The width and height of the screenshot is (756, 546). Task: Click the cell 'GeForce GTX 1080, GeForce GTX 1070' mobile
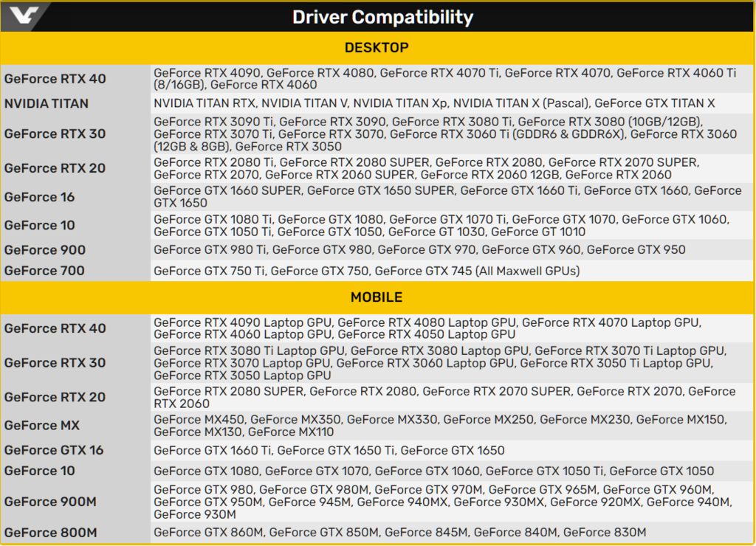pos(452,471)
